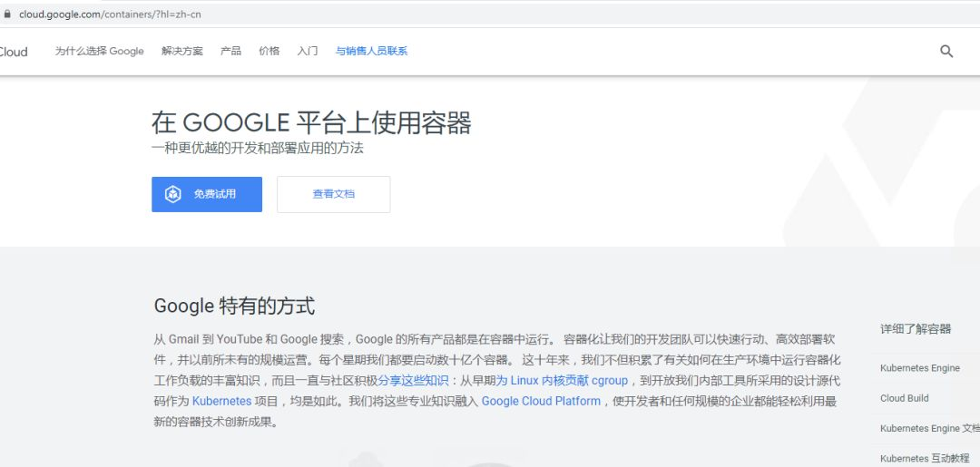Click the search magnifier icon
Image resolution: width=980 pixels, height=467 pixels.
pyautogui.click(x=946, y=51)
